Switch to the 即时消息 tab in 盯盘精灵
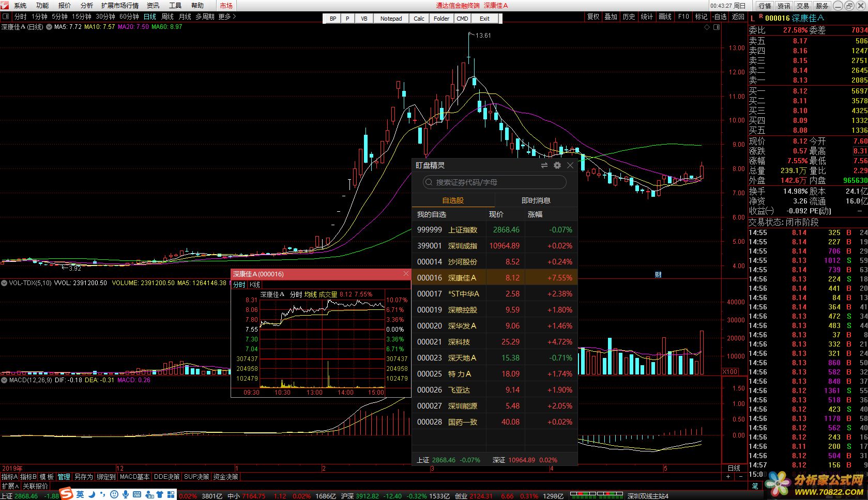This screenshot has height=500, width=868. coord(536,200)
